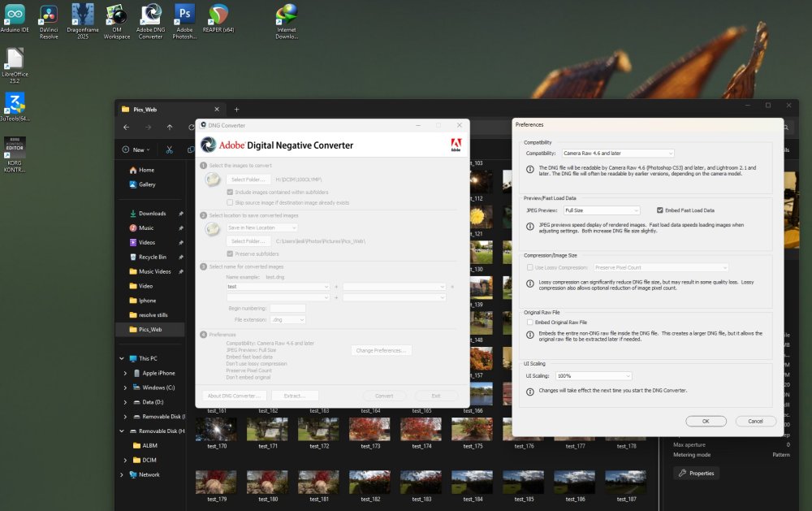The height and width of the screenshot is (511, 812).
Task: Open the Internet Download Manager desktop icon
Action: (x=286, y=15)
